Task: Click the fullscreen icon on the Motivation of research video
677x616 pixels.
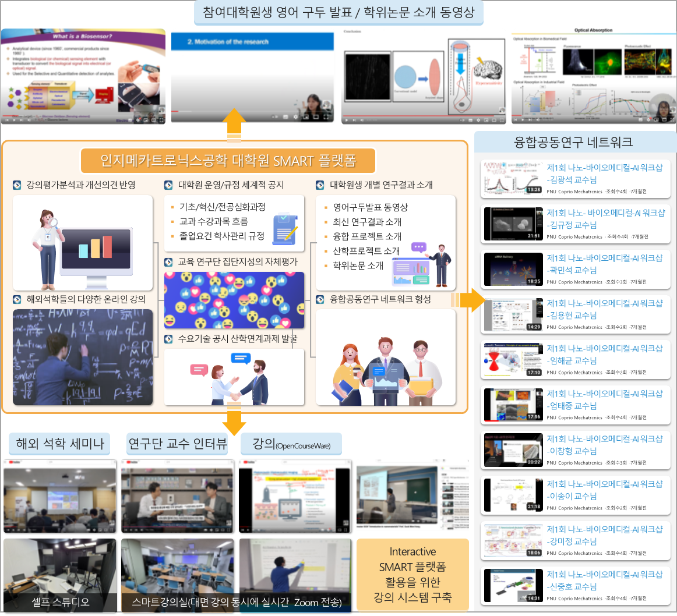Action: 327,117
